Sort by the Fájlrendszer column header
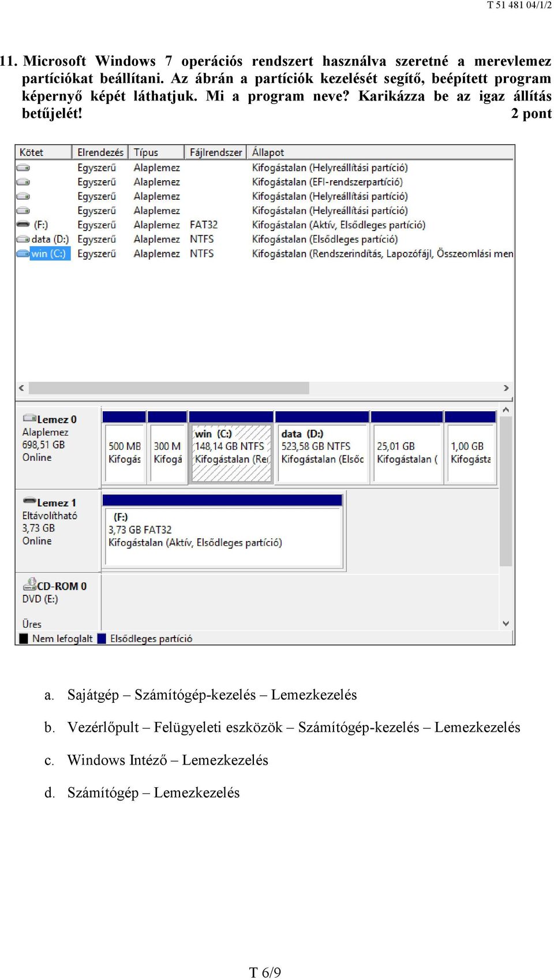554x980 pixels. pos(216,152)
